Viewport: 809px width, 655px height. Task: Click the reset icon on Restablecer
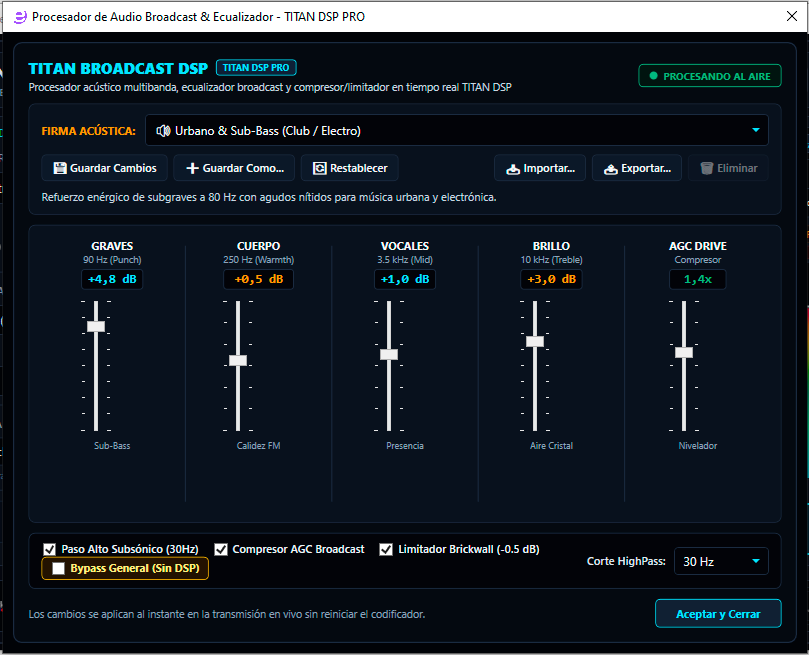point(320,168)
